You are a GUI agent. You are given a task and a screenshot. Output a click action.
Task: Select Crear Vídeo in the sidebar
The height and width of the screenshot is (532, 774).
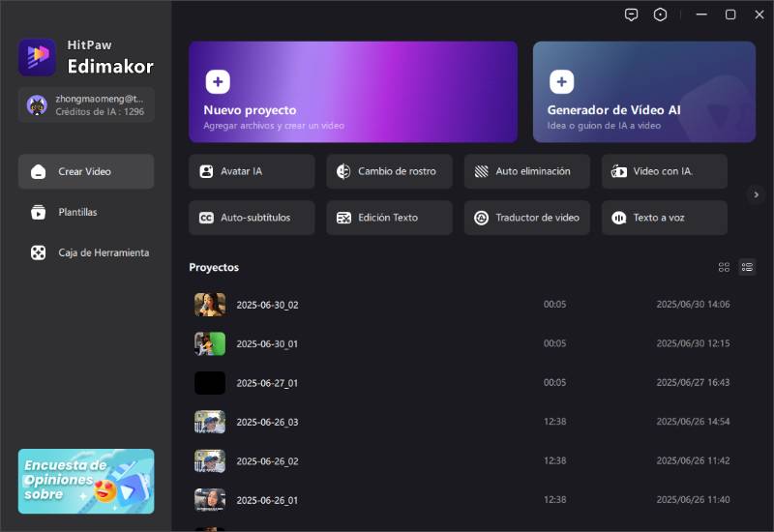click(x=86, y=171)
